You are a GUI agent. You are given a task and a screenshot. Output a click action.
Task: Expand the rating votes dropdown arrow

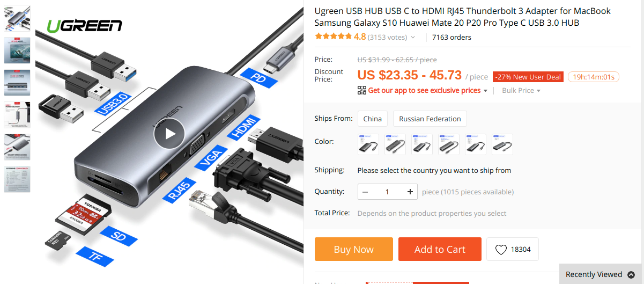point(413,38)
